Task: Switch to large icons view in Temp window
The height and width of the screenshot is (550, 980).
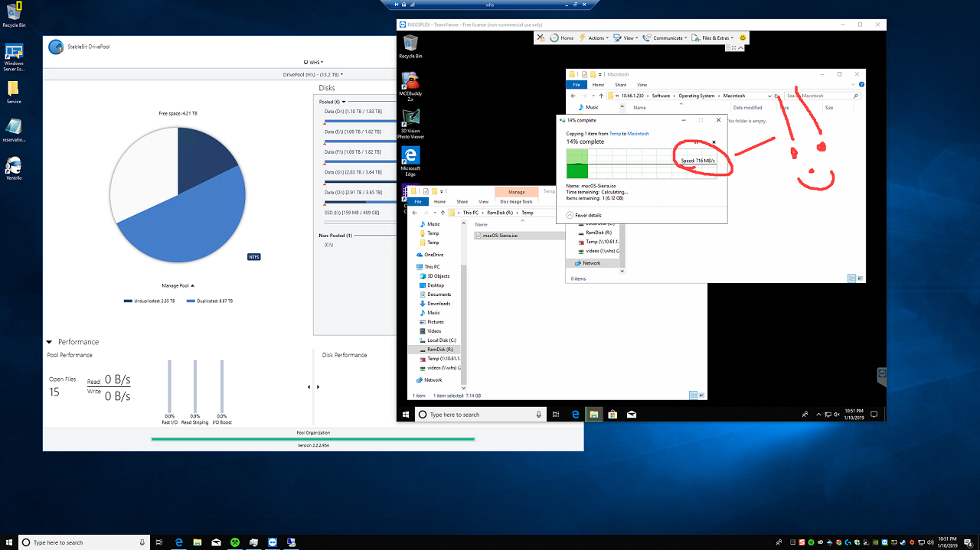Action: coord(701,395)
